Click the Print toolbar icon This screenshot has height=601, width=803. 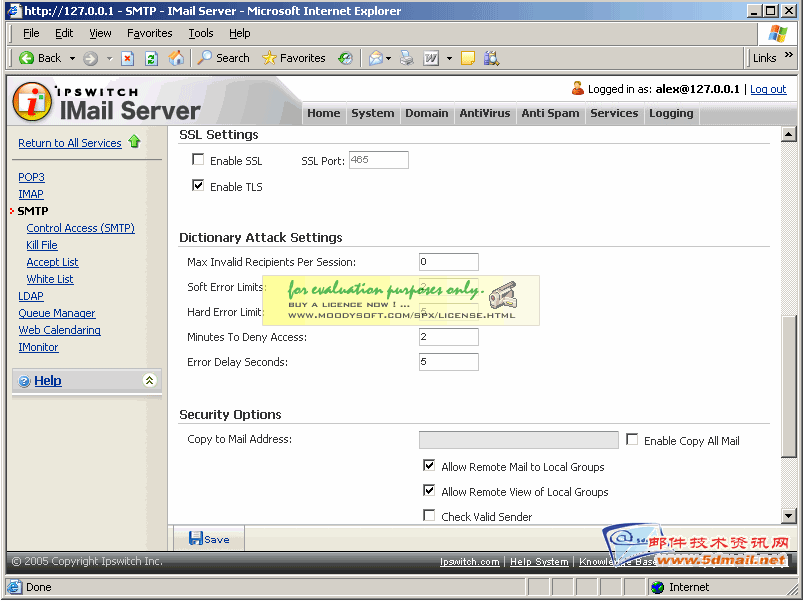pos(407,58)
